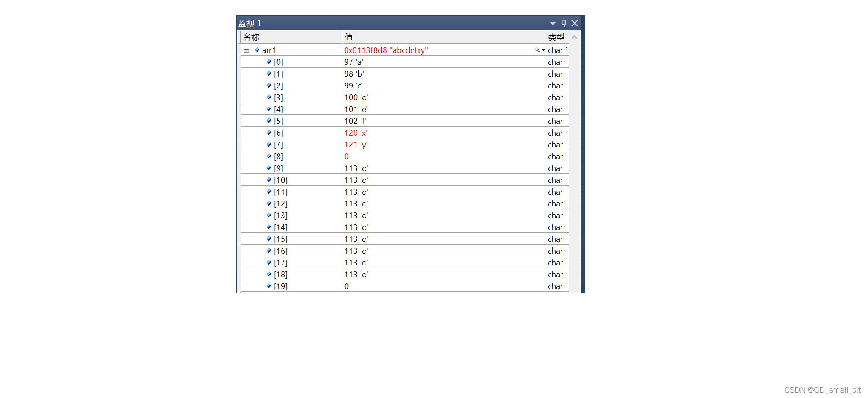Collapse the arr1 tree node
This screenshot has height=398, width=868.
coord(246,50)
